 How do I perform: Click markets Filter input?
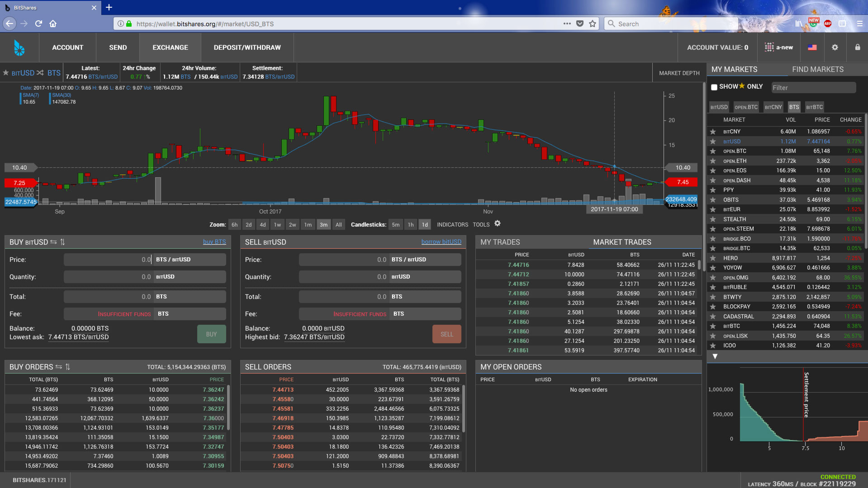pyautogui.click(x=813, y=88)
